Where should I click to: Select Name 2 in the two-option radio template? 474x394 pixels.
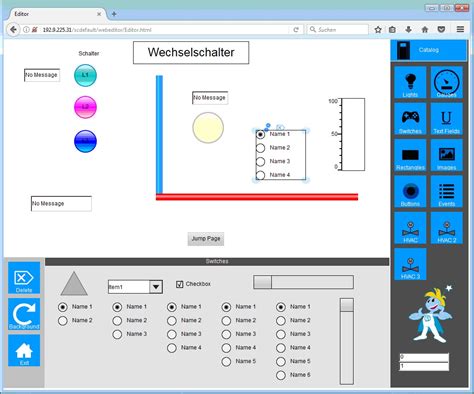pyautogui.click(x=63, y=321)
